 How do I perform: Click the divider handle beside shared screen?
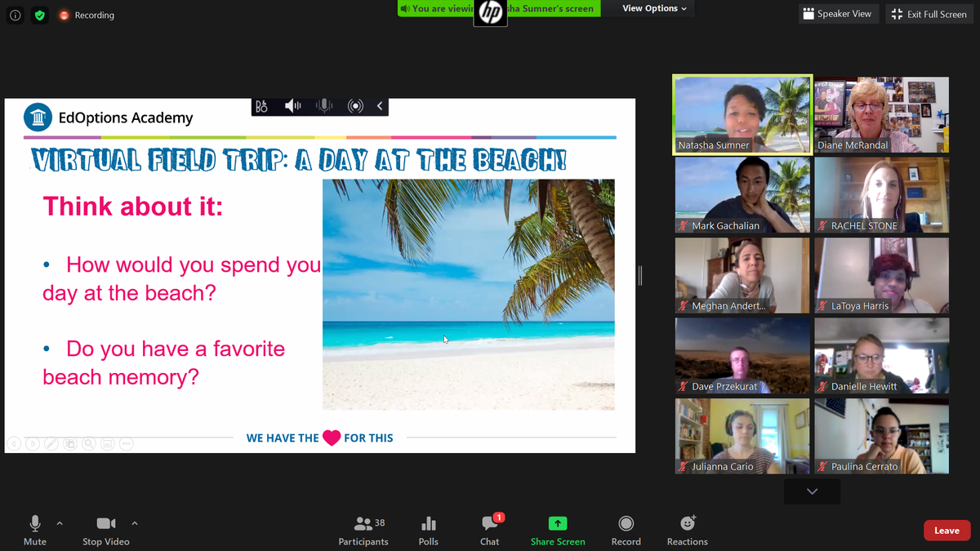tap(640, 276)
